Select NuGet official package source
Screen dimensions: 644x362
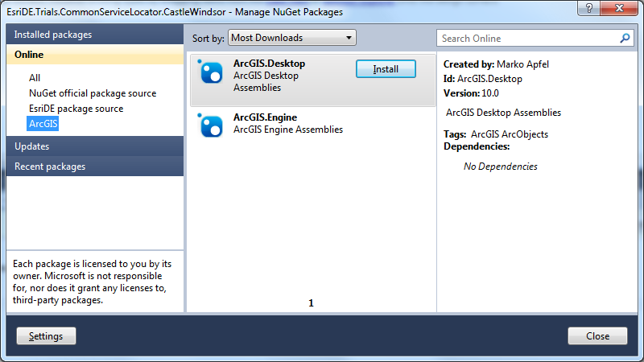[93, 93]
